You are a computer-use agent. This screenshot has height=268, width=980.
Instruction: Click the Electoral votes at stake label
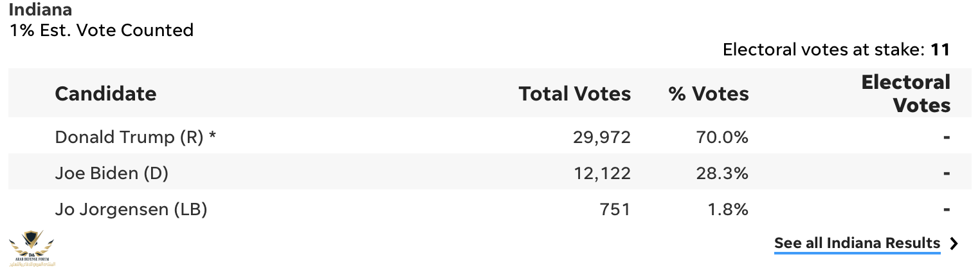click(824, 50)
